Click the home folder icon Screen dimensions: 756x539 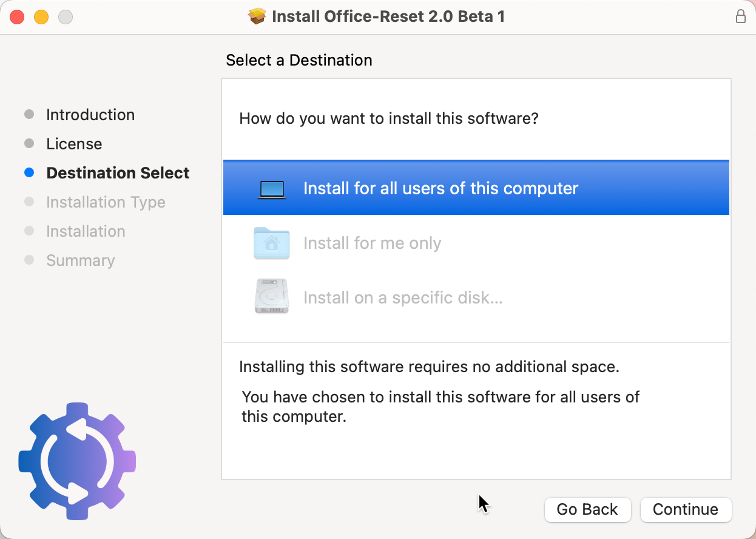271,243
